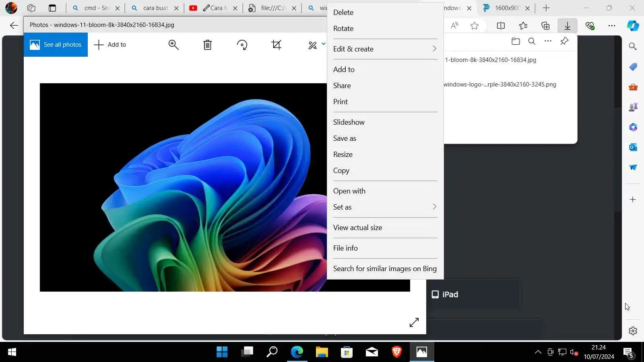Choose View actual size from context menu

[x=357, y=227]
